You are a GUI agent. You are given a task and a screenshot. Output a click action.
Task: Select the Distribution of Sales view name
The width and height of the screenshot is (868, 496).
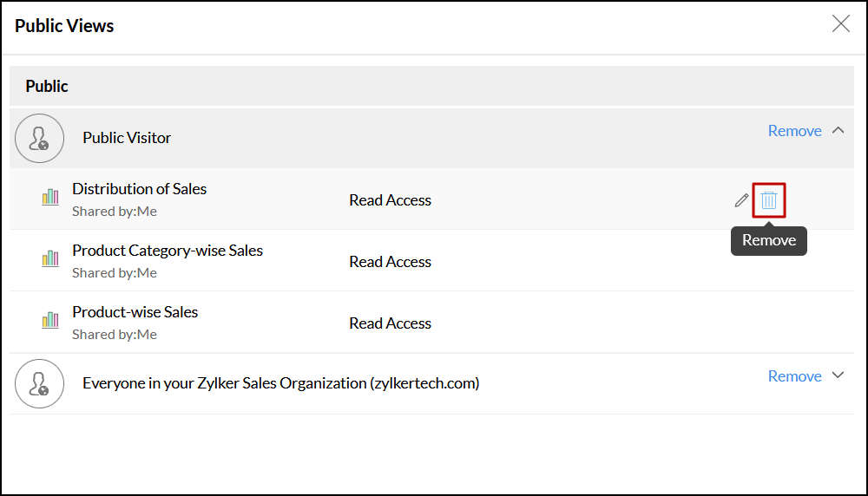[139, 189]
